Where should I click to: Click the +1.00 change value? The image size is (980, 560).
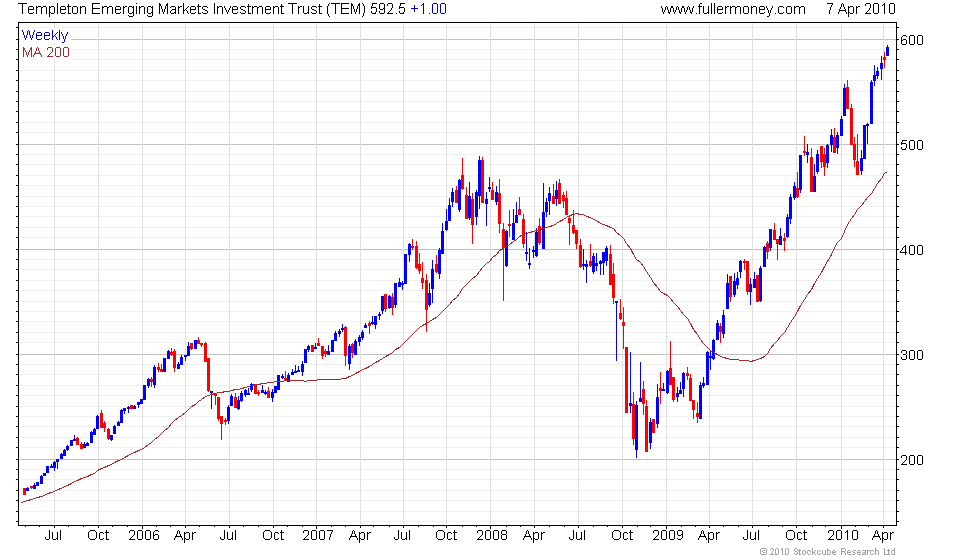[x=428, y=9]
